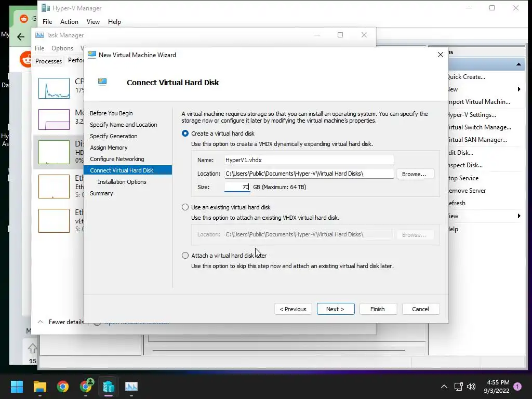Collapse the Actions pane section arrow
Screen dimensions: 532x399
518,64
